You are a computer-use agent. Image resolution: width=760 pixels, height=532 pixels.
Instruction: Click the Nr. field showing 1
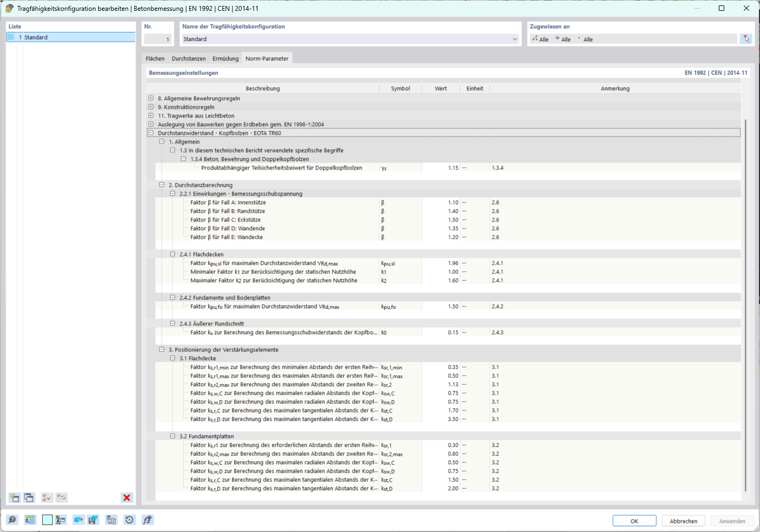point(158,39)
